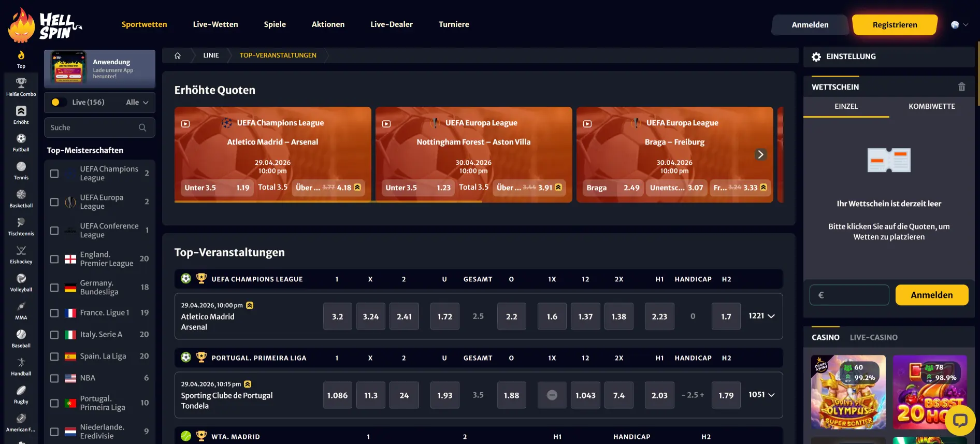The width and height of the screenshot is (980, 444).
Task: Expand 1221 markets for Atletico Madrid match
Action: [761, 316]
